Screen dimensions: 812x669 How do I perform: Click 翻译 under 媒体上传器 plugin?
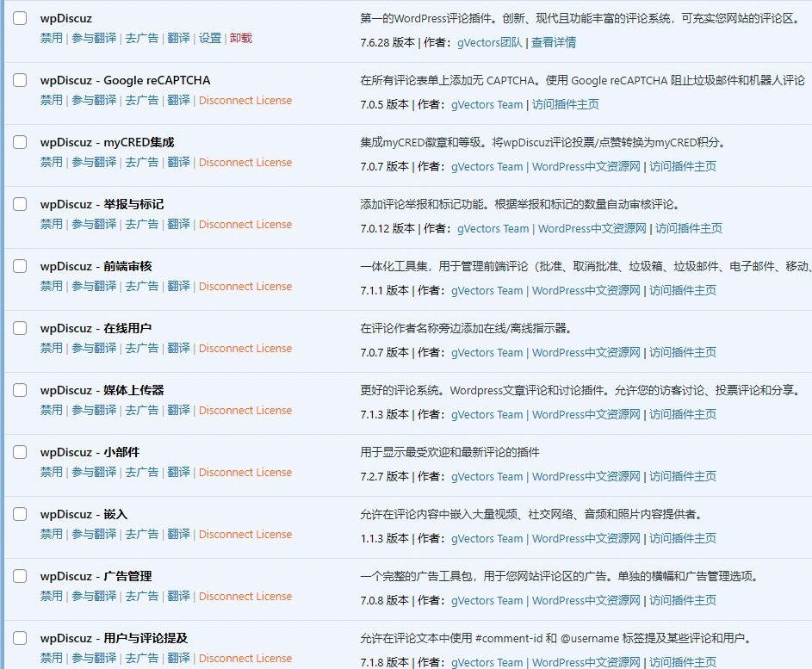[x=178, y=410]
